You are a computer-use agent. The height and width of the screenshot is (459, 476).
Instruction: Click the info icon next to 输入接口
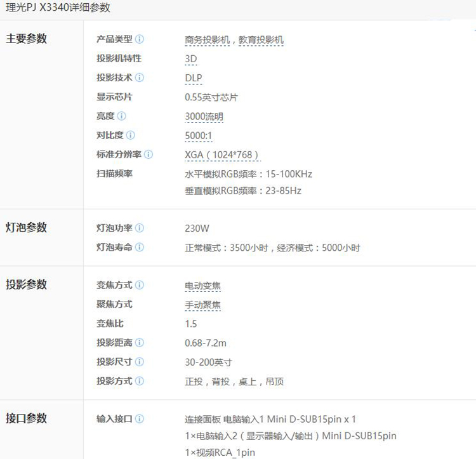coord(140,419)
